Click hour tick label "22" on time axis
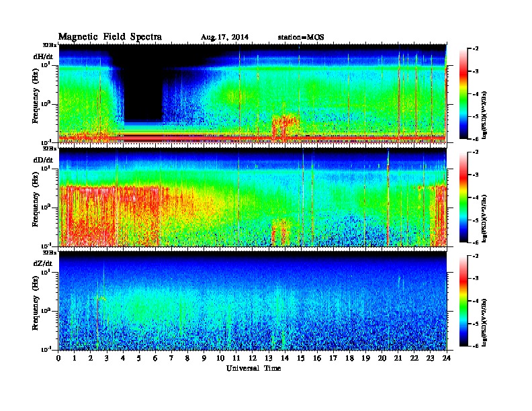This screenshot has width=532, height=411. [414, 358]
